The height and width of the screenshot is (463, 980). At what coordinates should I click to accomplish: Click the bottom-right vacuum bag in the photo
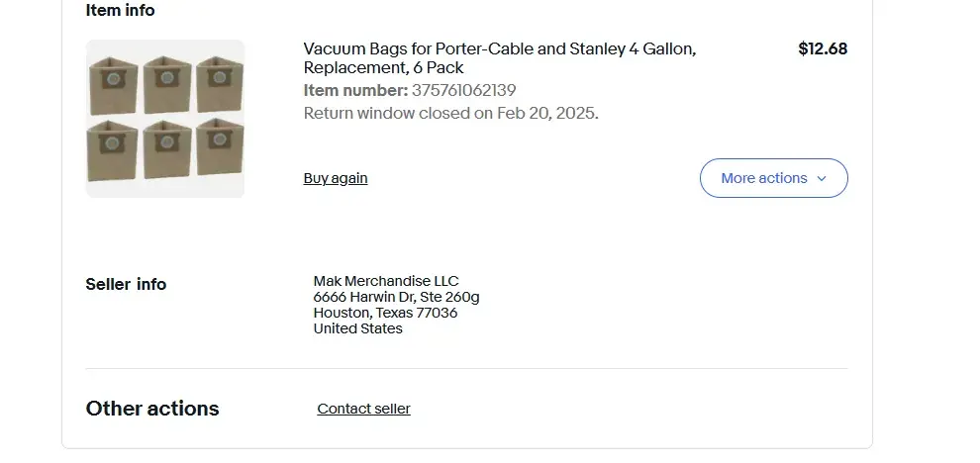pos(219,146)
